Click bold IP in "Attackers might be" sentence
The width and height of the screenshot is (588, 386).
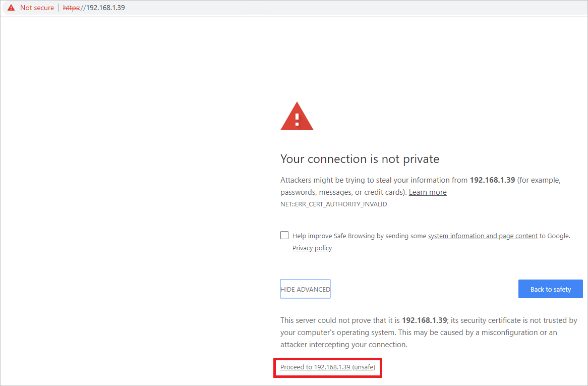tap(492, 180)
